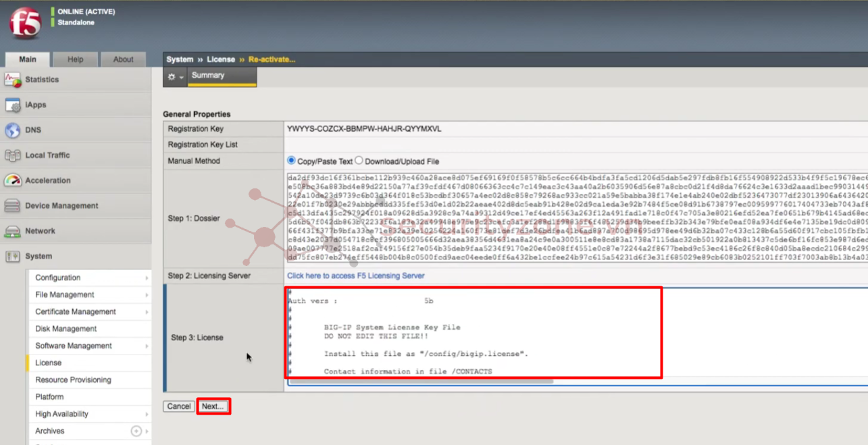868x445 pixels.
Task: Open the gear dropdown arrow
Action: (x=181, y=78)
